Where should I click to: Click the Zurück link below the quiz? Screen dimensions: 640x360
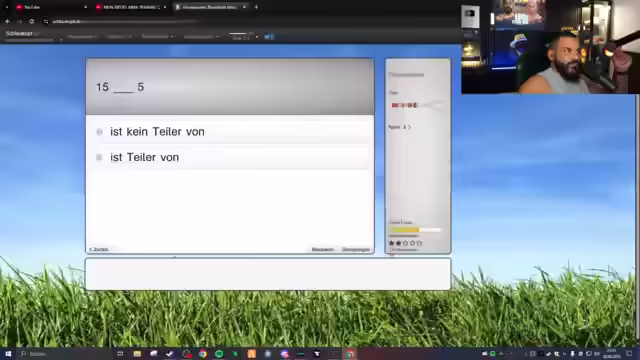point(99,249)
